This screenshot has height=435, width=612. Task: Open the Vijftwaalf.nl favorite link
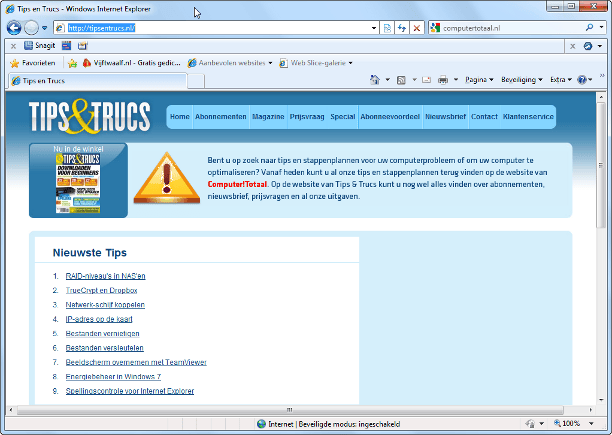(132, 63)
